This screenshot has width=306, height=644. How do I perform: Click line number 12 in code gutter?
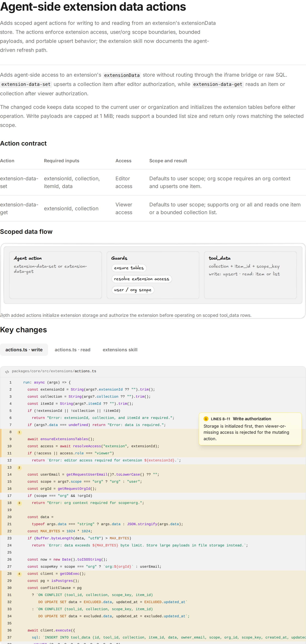pyautogui.click(x=10, y=460)
